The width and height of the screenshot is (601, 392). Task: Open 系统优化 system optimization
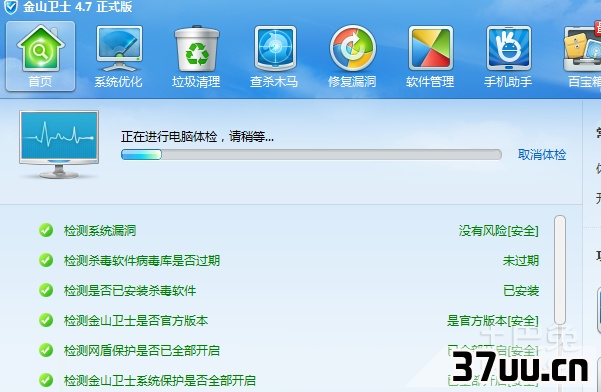tap(118, 56)
